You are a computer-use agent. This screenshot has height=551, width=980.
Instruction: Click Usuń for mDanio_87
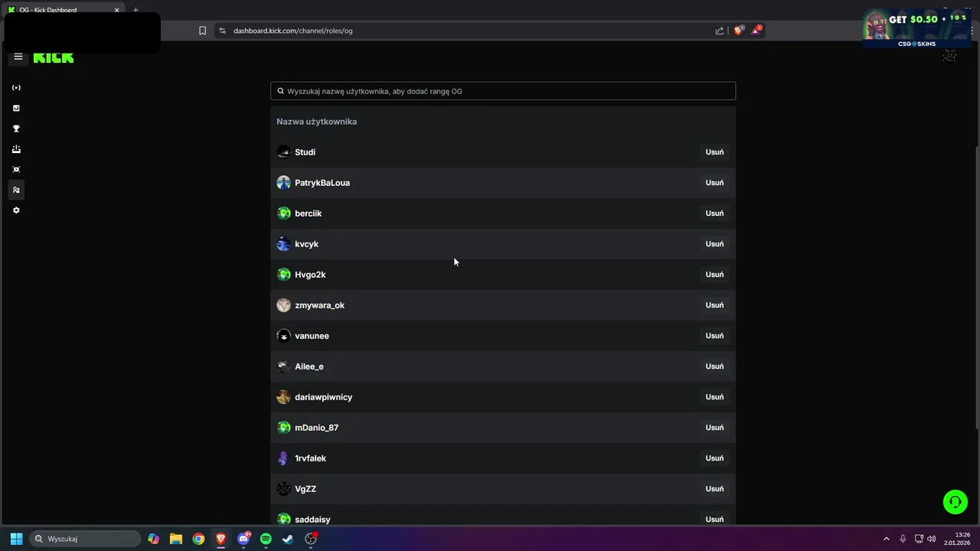tap(714, 428)
